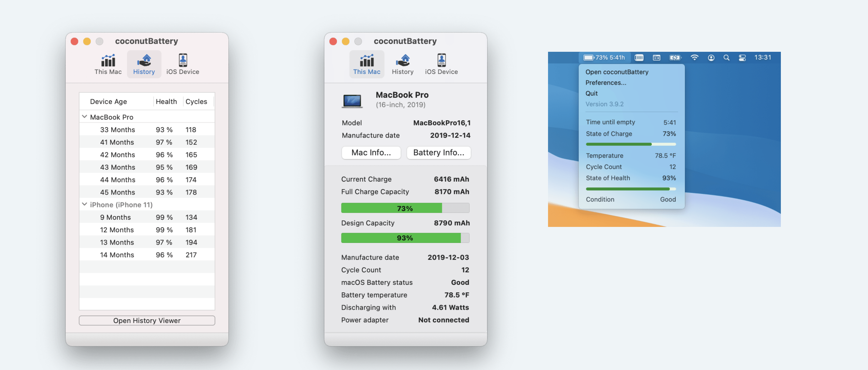Image resolution: width=868 pixels, height=370 pixels.
Task: Click the 73% charge progress bar
Action: pos(405,208)
